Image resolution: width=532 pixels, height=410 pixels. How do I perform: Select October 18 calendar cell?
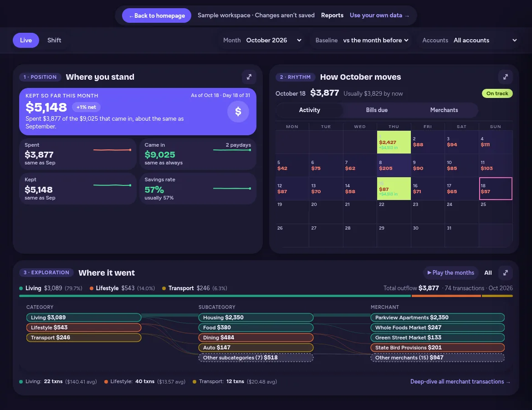[496, 188]
